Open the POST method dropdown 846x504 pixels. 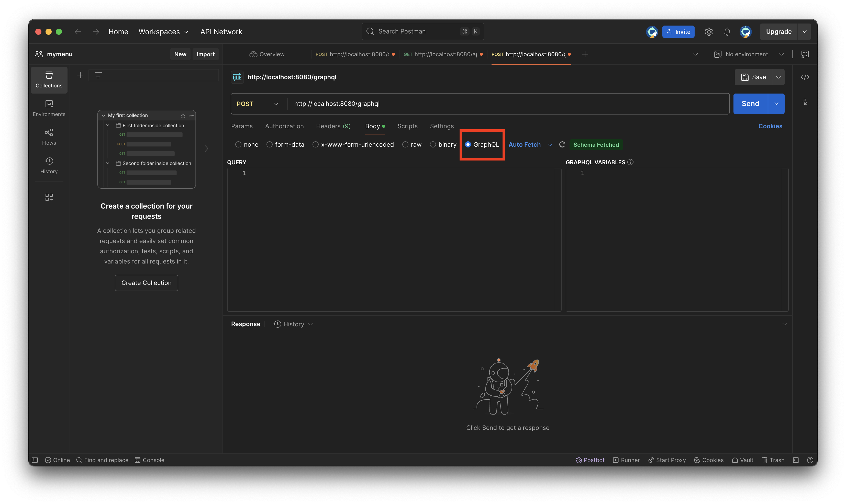click(x=258, y=104)
